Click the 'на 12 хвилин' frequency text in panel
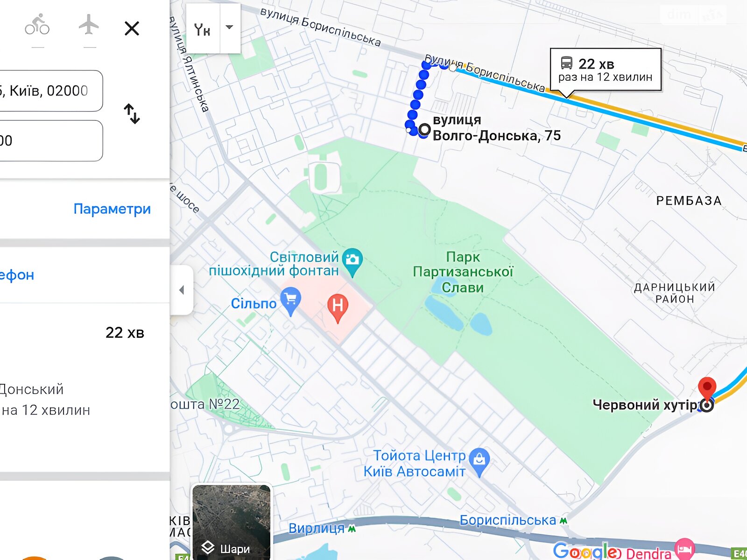This screenshot has width=747, height=560. tap(46, 410)
